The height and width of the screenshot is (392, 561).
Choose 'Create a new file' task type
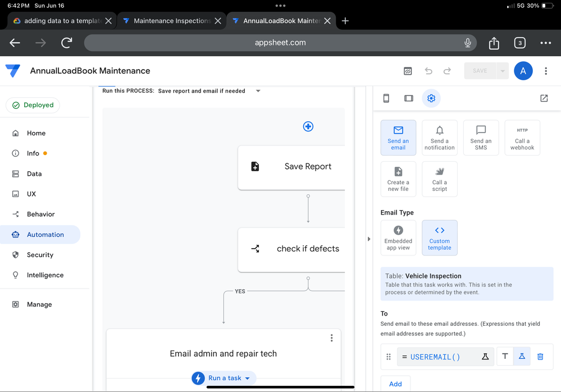398,179
